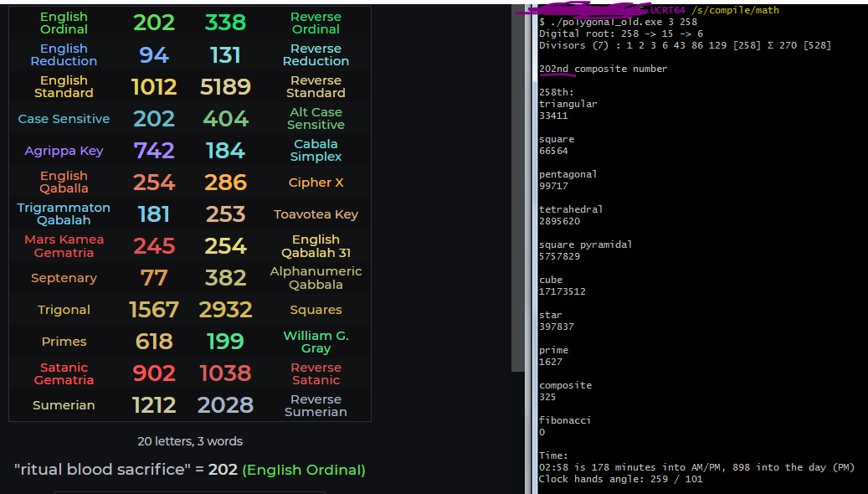
Task: Click the Cipher X value 286
Action: (225, 183)
